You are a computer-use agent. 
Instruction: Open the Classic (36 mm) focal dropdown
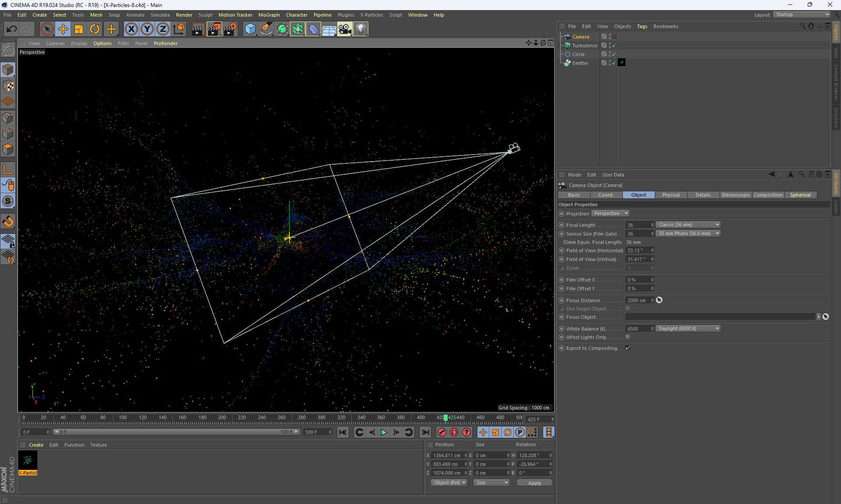pyautogui.click(x=688, y=225)
